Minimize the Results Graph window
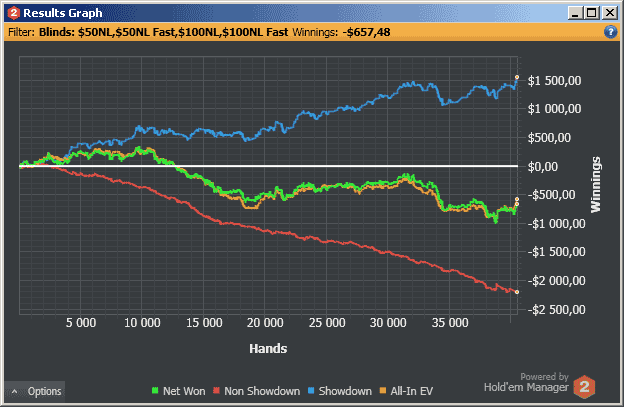Image resolution: width=624 pixels, height=407 pixels. click(x=575, y=13)
